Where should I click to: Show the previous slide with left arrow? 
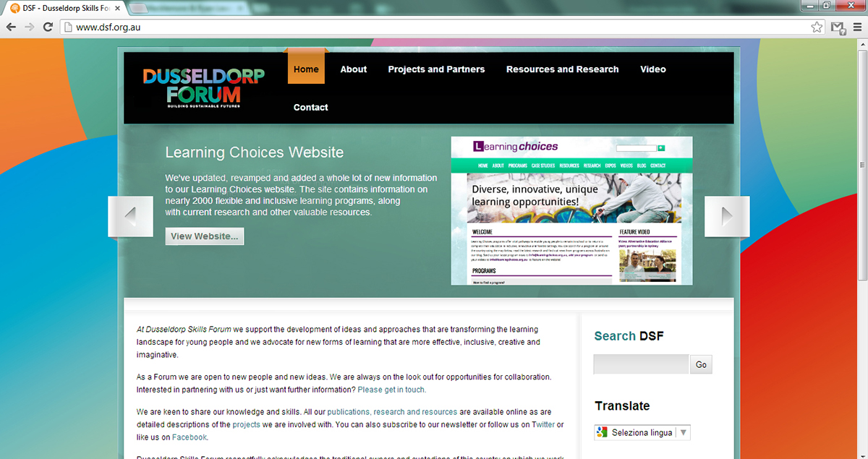130,216
